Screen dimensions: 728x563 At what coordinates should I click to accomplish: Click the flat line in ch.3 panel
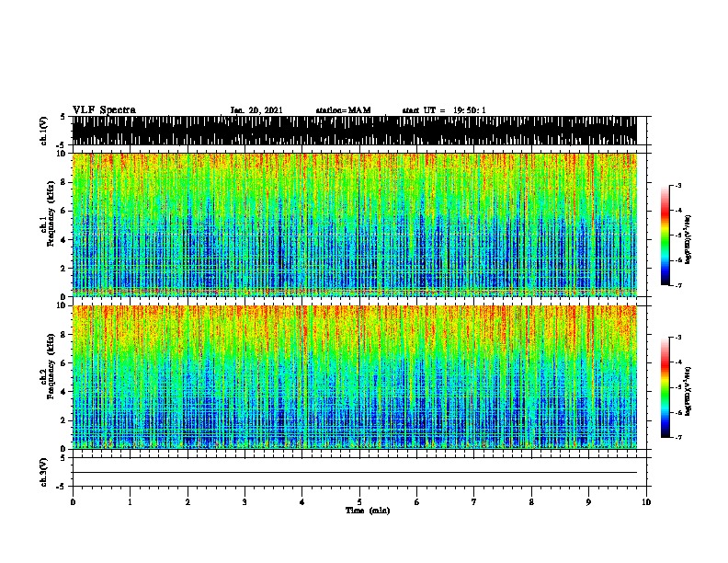(354, 473)
